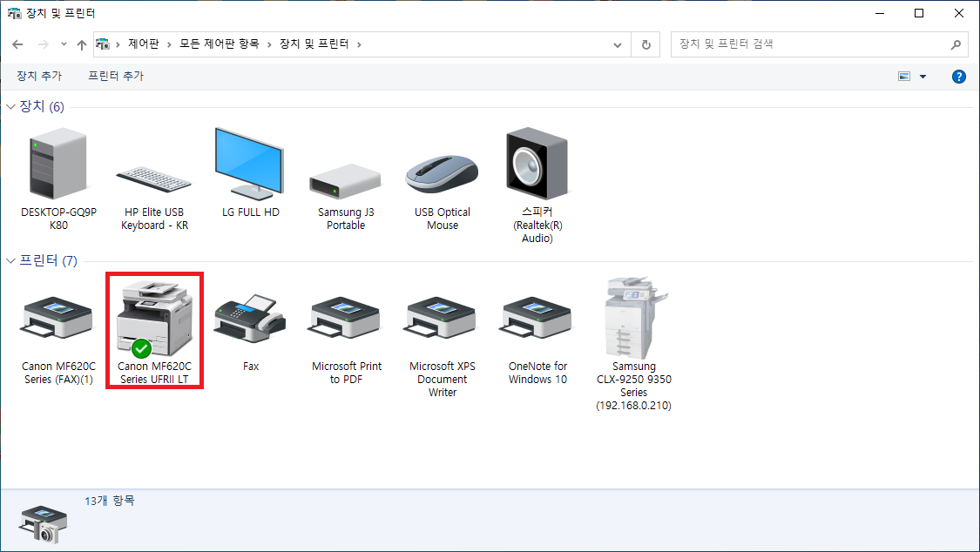
Task: Click the address bar location icon
Action: coord(103,44)
